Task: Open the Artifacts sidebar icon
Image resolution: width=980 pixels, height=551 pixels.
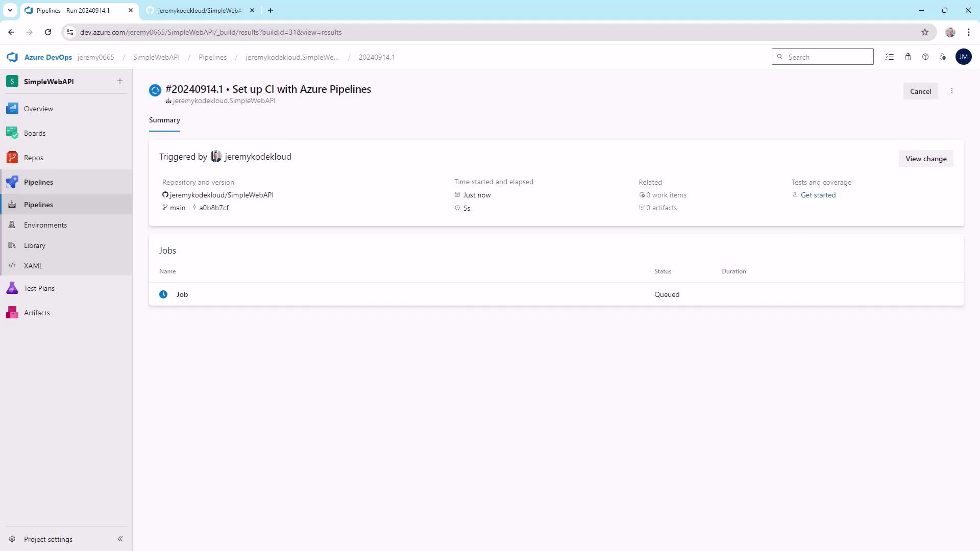Action: (x=12, y=313)
